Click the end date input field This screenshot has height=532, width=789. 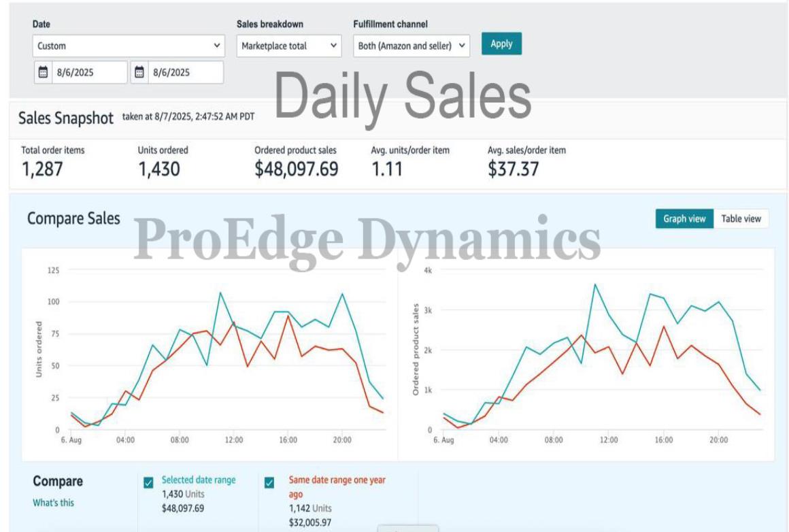tap(185, 72)
